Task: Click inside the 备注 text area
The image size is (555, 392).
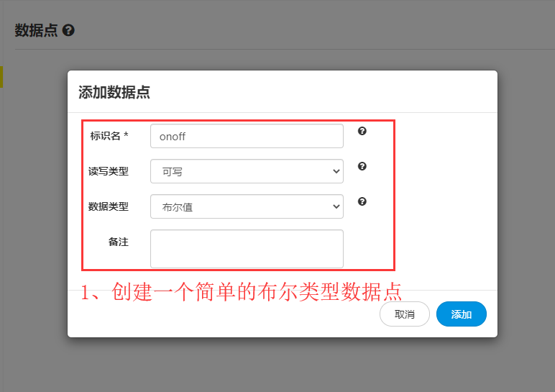Action: pos(247,248)
